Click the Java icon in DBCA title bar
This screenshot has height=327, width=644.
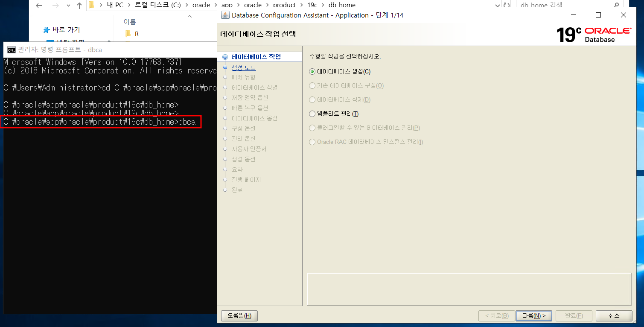pos(225,15)
